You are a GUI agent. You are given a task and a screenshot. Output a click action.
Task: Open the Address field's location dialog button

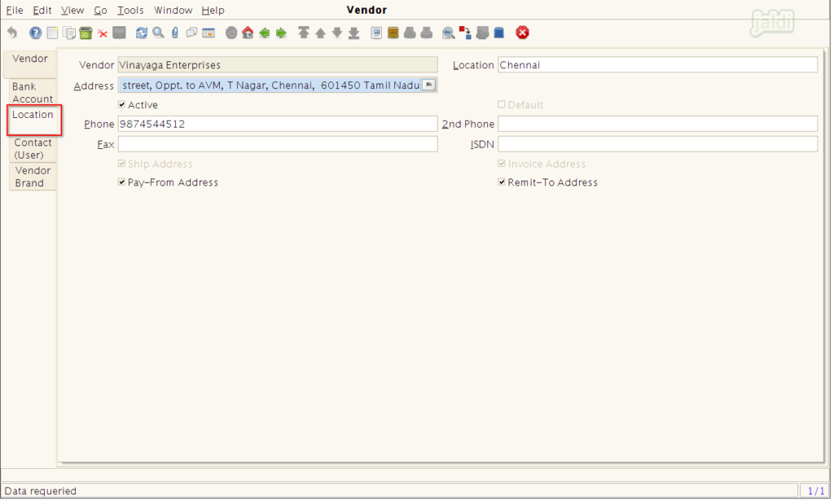(x=429, y=85)
